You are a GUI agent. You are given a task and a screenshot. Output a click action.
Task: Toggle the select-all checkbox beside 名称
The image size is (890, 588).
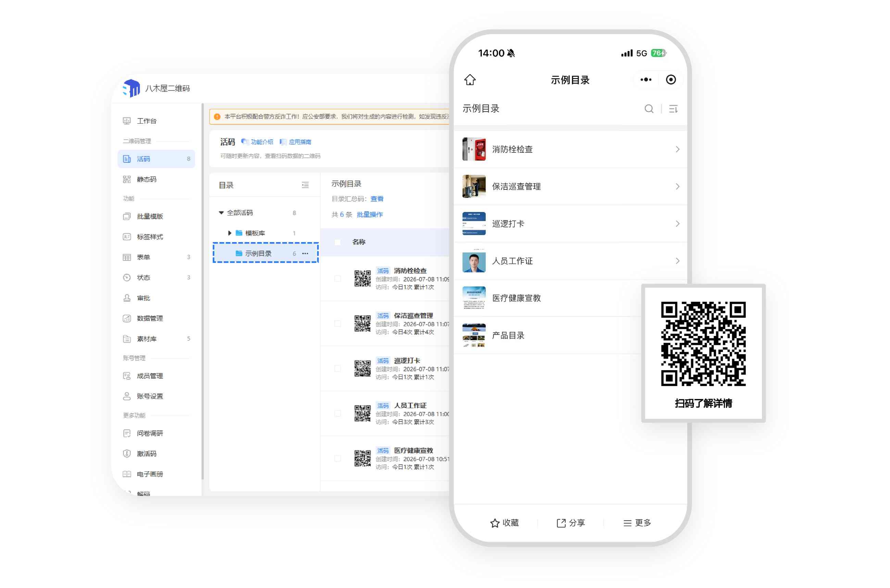[x=337, y=242]
